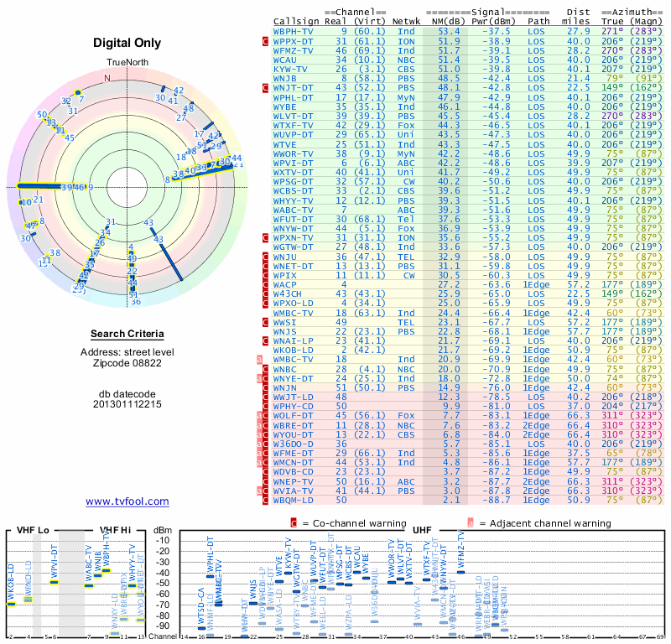Open the www.tvfool.com link
The height and width of the screenshot is (644, 671).
tap(127, 501)
